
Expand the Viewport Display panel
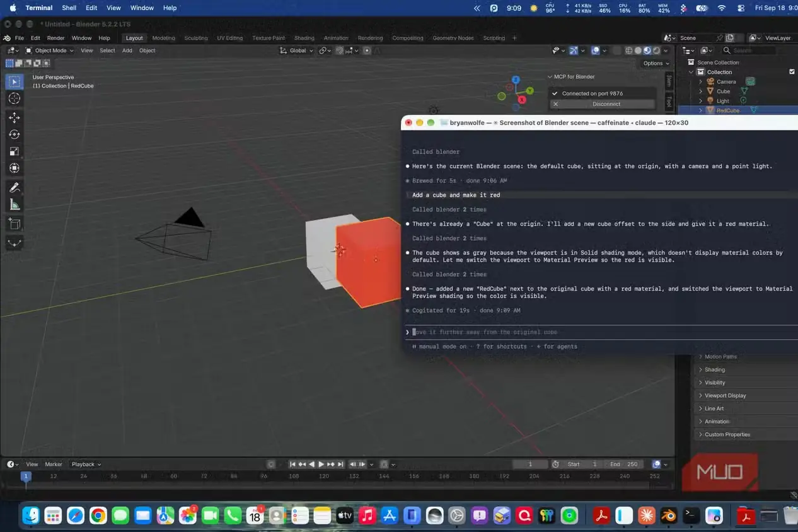click(747, 395)
